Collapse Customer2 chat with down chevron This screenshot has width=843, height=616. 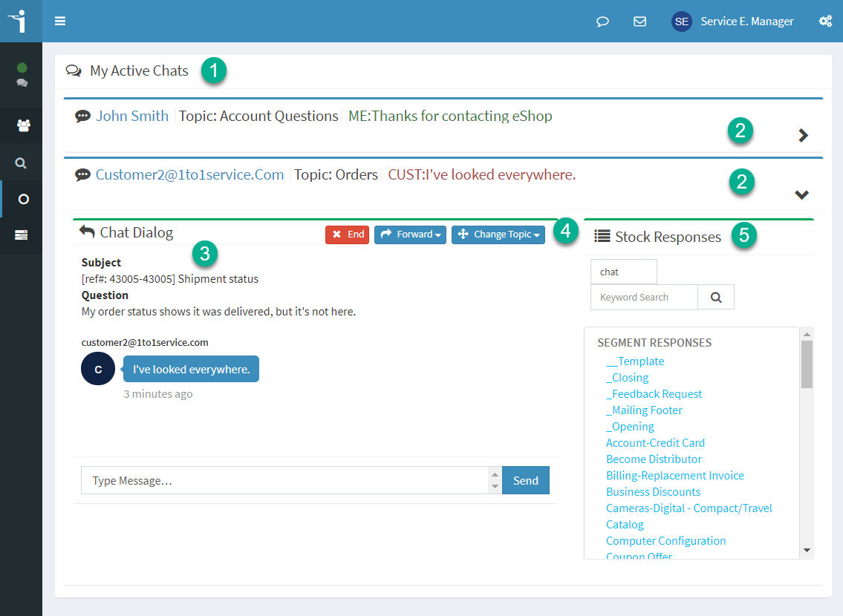801,194
